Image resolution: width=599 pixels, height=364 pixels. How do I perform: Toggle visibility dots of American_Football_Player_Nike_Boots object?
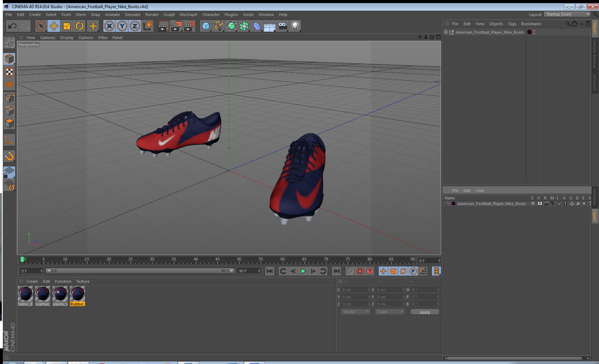(534, 32)
